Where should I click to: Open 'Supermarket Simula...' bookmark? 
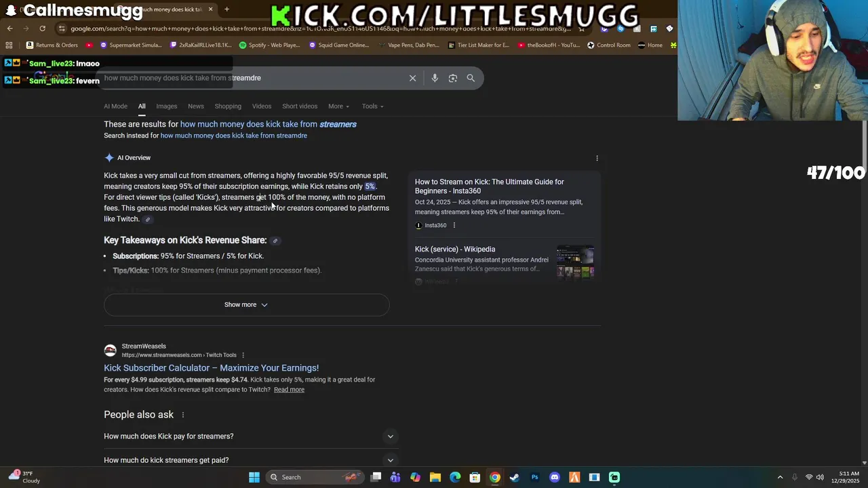pyautogui.click(x=131, y=45)
